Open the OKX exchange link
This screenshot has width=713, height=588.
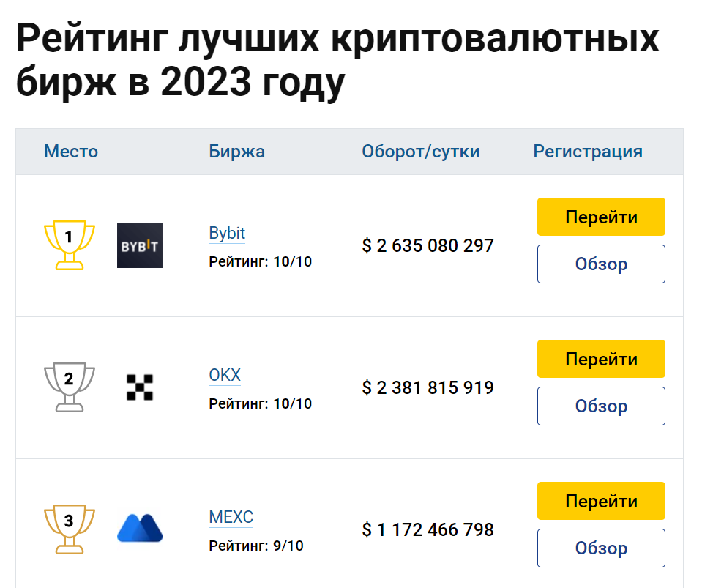pos(225,376)
